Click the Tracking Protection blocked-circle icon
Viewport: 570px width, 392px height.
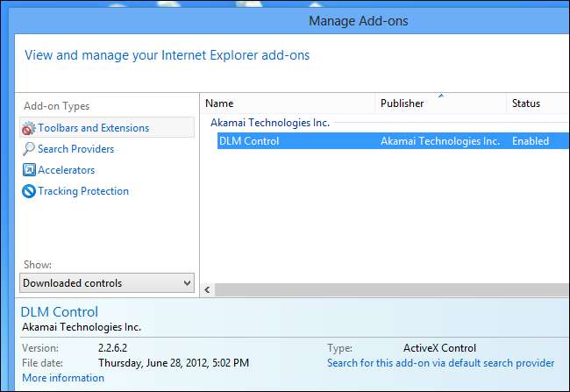(29, 191)
